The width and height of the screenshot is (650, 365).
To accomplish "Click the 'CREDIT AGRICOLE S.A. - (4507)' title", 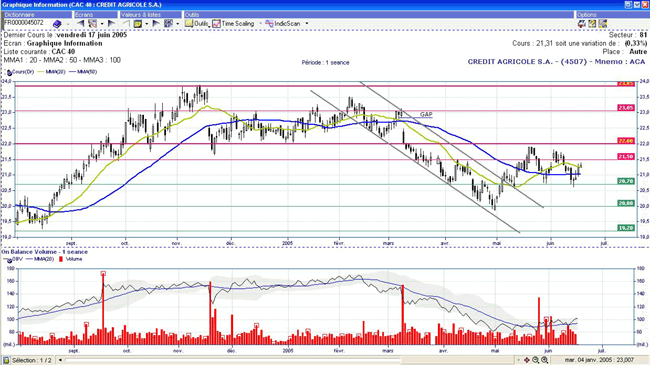I will (x=527, y=61).
